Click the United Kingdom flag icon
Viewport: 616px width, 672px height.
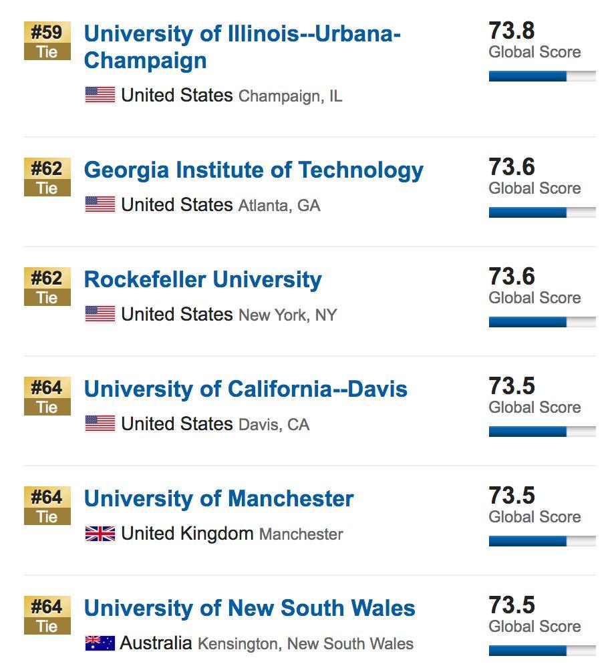(100, 534)
